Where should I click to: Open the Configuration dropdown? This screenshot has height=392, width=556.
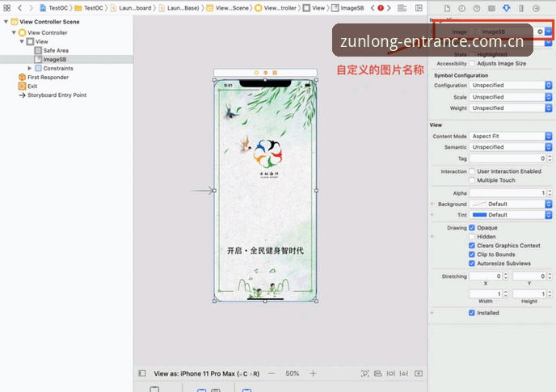coord(511,85)
